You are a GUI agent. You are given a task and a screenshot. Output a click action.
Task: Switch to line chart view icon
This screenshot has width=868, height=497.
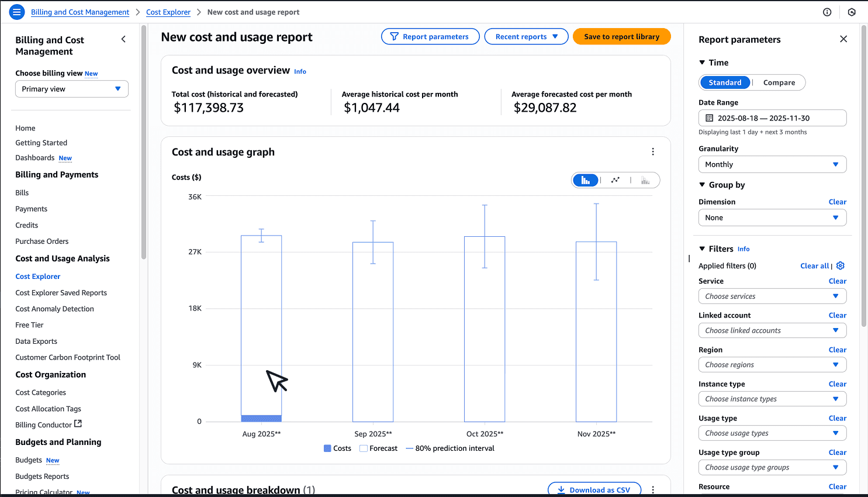(x=615, y=180)
